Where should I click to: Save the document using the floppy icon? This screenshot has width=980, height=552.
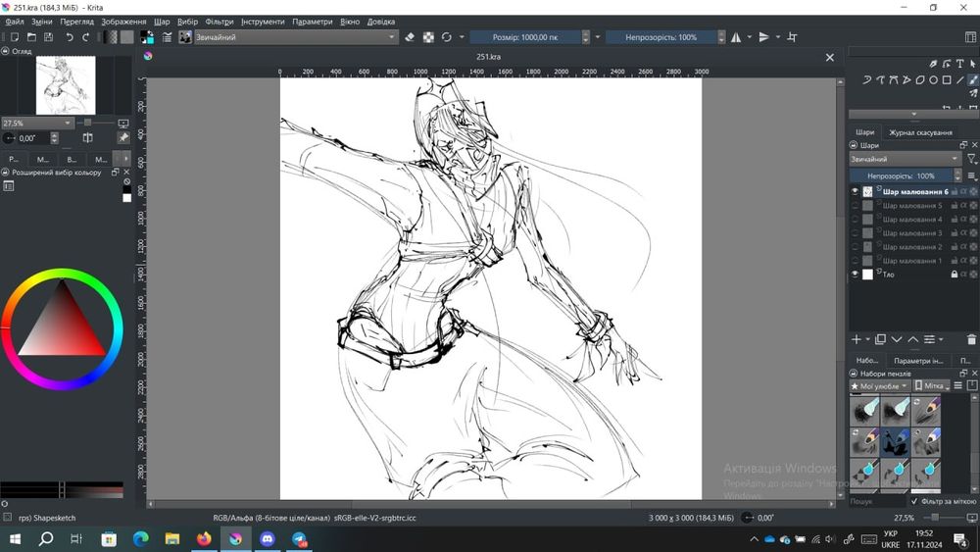coord(49,37)
